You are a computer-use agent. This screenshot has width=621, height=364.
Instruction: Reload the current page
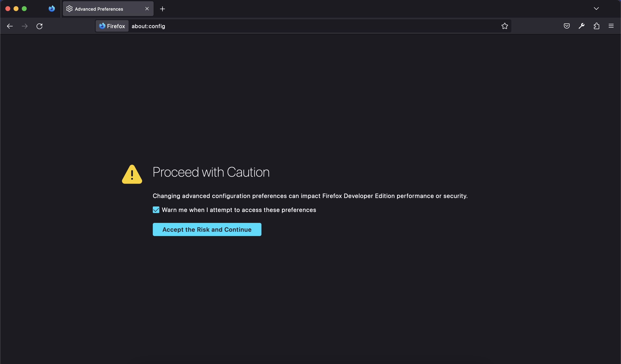tap(39, 26)
